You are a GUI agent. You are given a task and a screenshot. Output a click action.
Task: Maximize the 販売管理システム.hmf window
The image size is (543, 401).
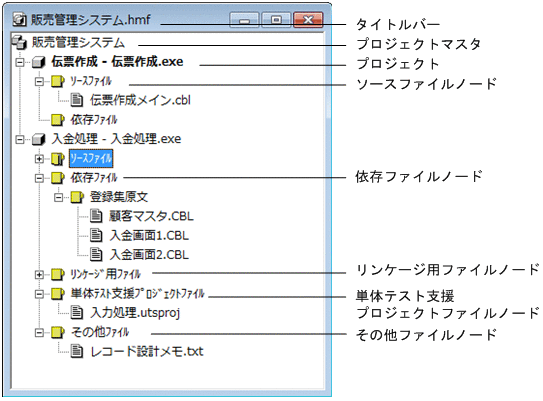(x=276, y=20)
